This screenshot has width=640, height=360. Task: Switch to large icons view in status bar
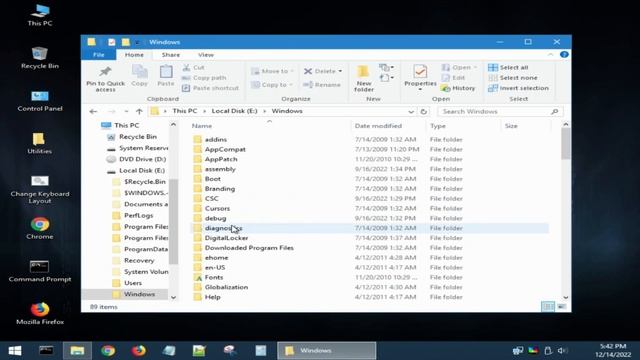(x=562, y=306)
